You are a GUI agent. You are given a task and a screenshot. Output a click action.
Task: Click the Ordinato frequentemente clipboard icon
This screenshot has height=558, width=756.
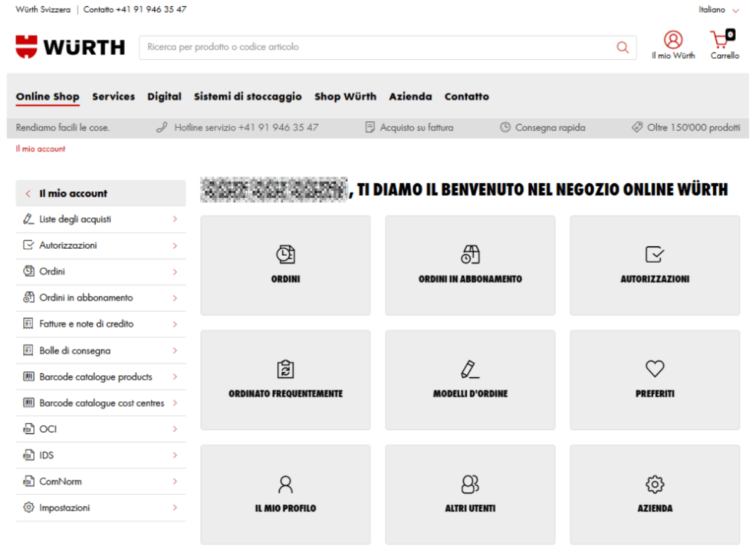coord(285,368)
